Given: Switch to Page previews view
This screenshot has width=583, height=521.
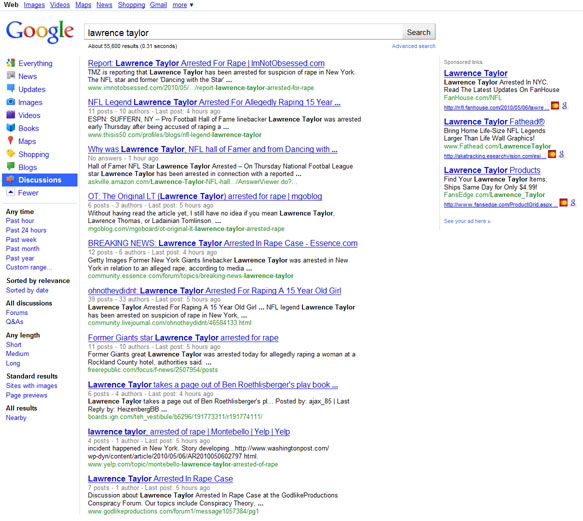Looking at the screenshot, I should coord(26,395).
